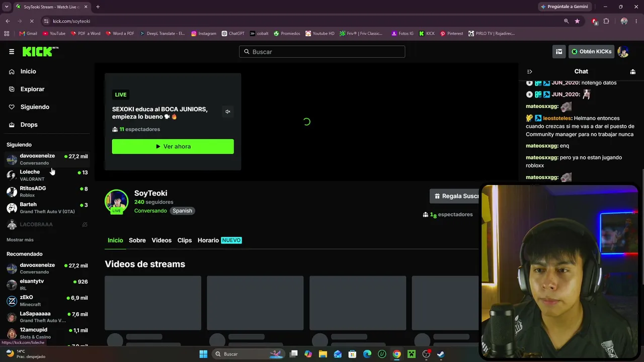Click the Ver ahora button
The image size is (644, 362).
(173, 146)
